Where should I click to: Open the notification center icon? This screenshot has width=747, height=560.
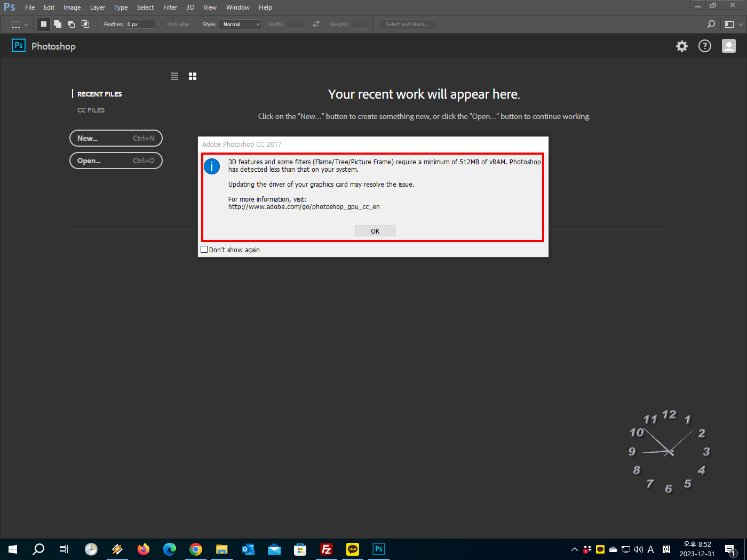coord(730,549)
